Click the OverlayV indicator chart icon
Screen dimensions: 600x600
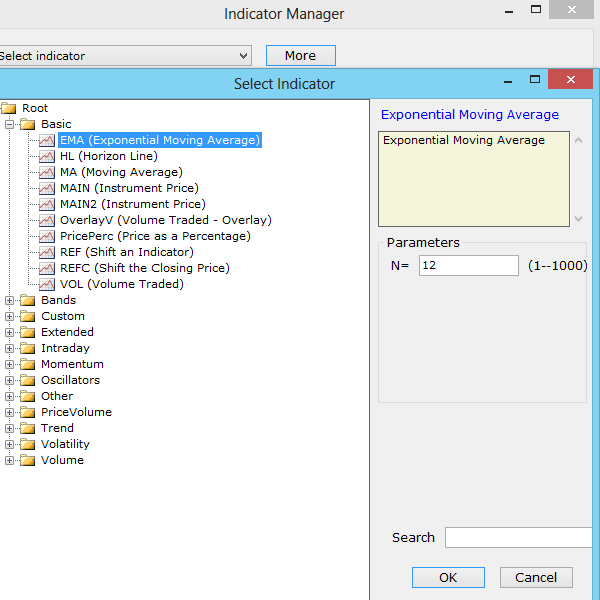point(47,221)
